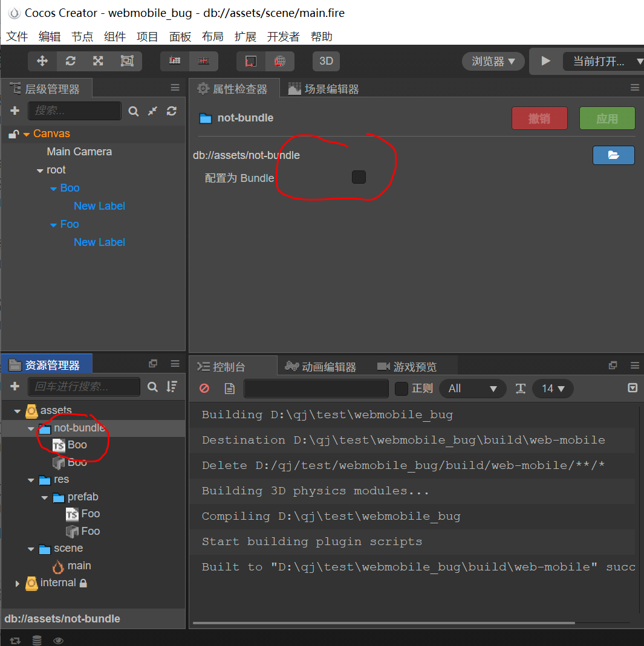Screen dimensions: 644x646
Task: Select the main scene file
Action: click(x=72, y=566)
